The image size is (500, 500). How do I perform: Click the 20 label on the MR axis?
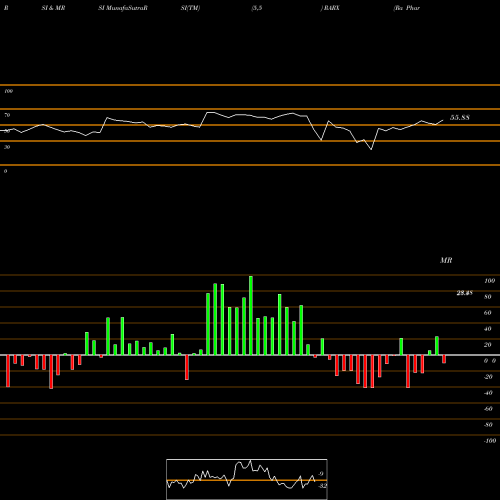click(488, 345)
